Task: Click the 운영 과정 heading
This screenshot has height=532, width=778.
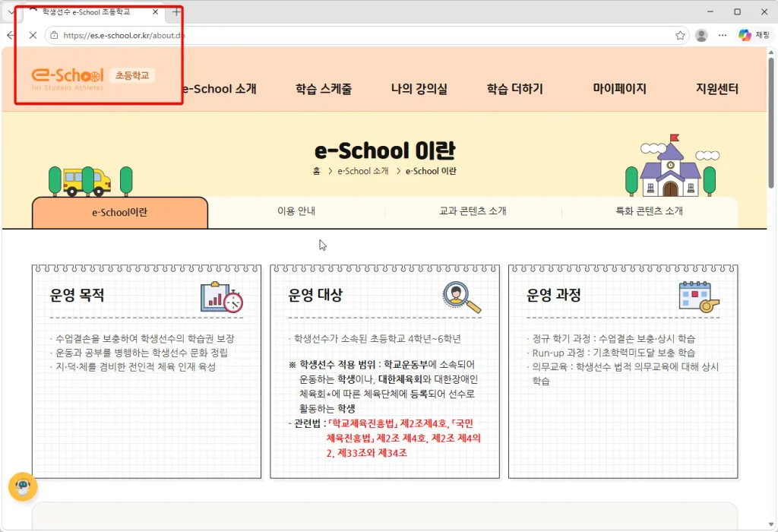Action: click(554, 296)
